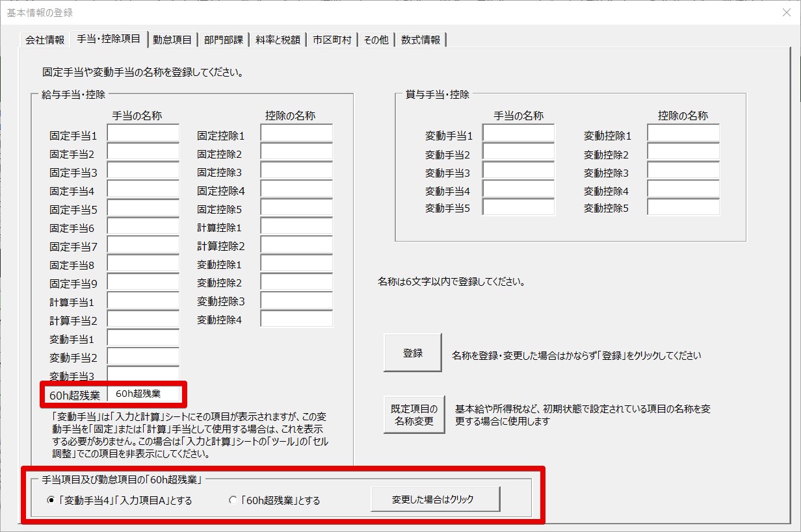Focus the 固定控除1 name field
The height and width of the screenshot is (532, 801).
coord(296,134)
